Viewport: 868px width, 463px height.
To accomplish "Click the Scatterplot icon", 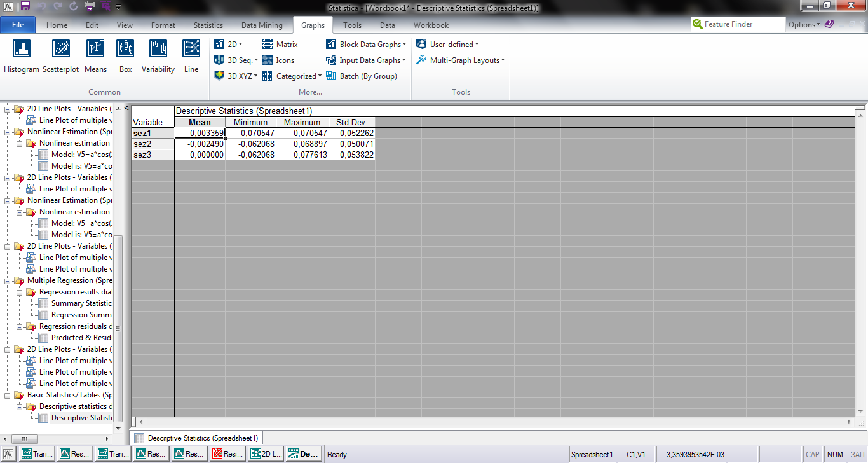I will tap(62, 56).
